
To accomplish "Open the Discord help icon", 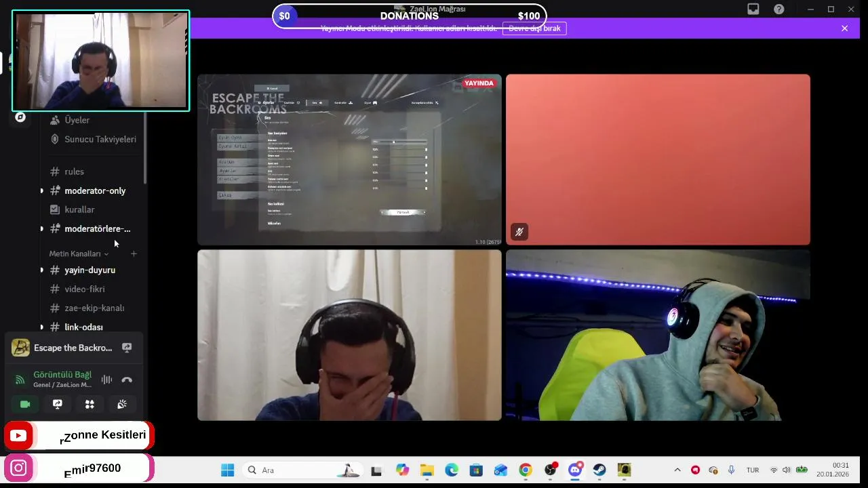I will click(779, 9).
